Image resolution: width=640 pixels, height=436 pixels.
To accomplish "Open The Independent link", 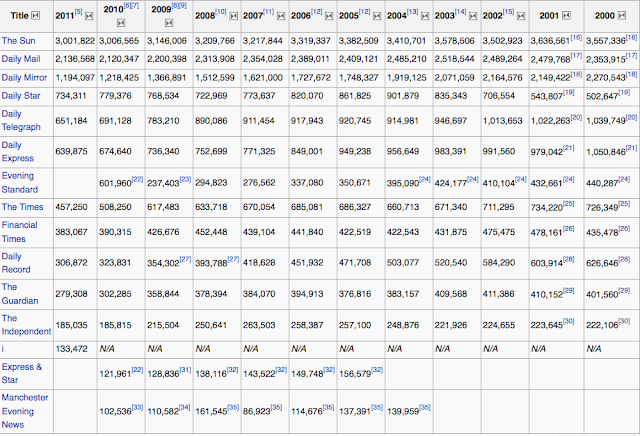I will (26, 325).
